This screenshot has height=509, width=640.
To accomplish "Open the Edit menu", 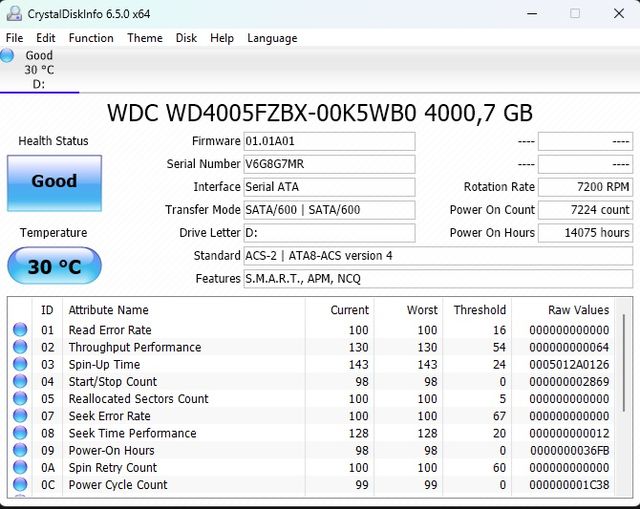I will [45, 38].
